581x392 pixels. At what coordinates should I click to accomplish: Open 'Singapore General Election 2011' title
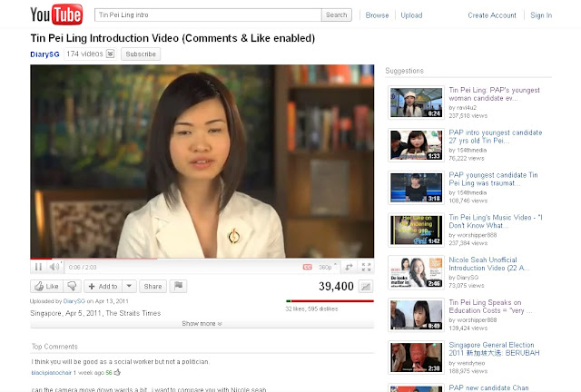(x=494, y=349)
